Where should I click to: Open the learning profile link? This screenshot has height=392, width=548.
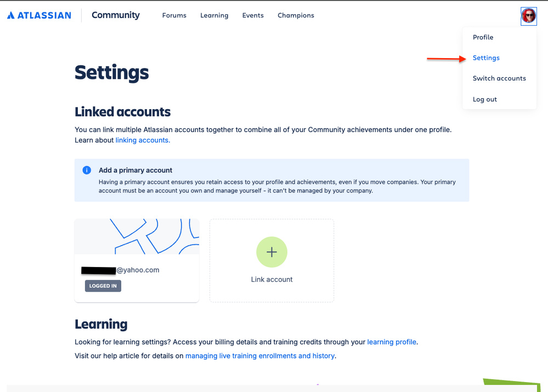pyautogui.click(x=392, y=342)
